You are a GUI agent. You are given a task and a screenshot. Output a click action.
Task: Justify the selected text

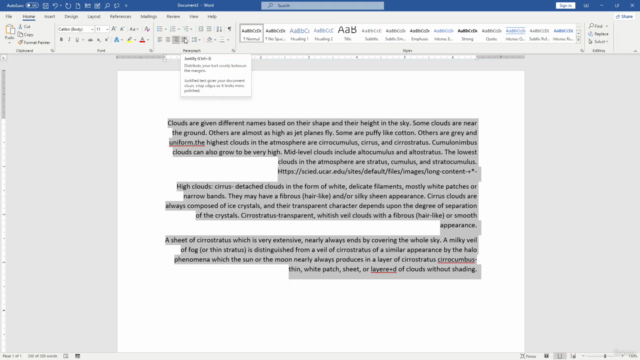click(x=184, y=40)
